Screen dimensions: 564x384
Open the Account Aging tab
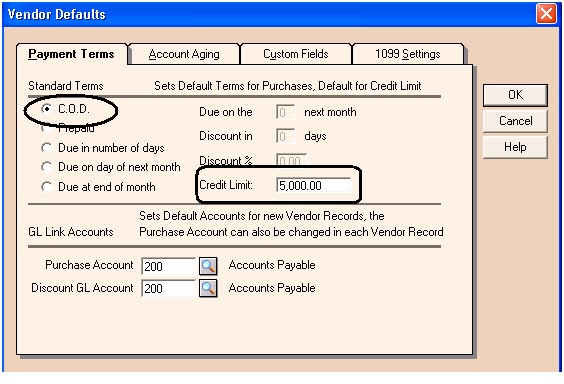[x=184, y=54]
